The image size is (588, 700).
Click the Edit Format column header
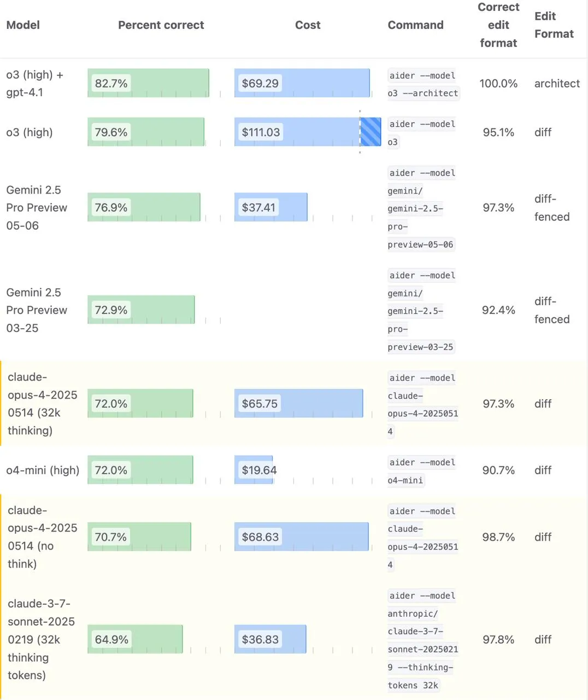point(554,25)
